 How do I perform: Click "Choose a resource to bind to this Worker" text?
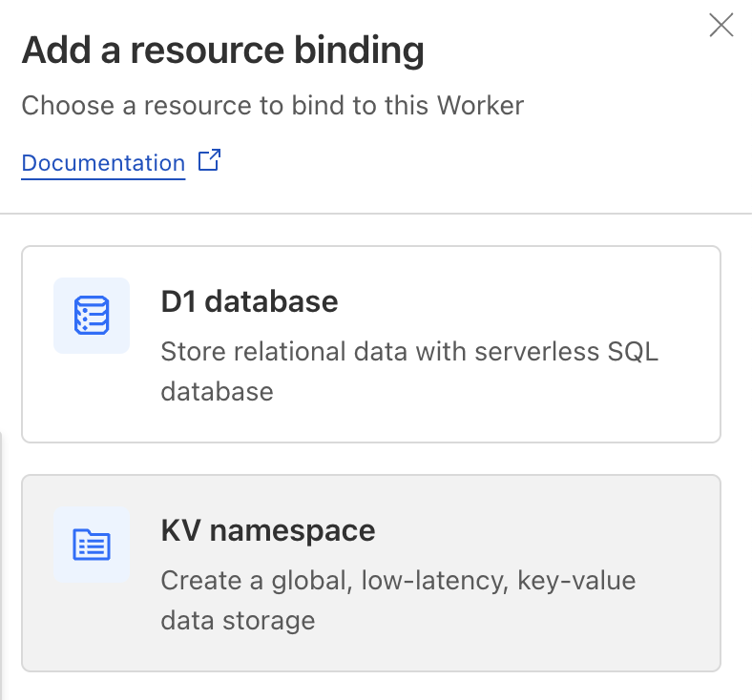coord(272,106)
